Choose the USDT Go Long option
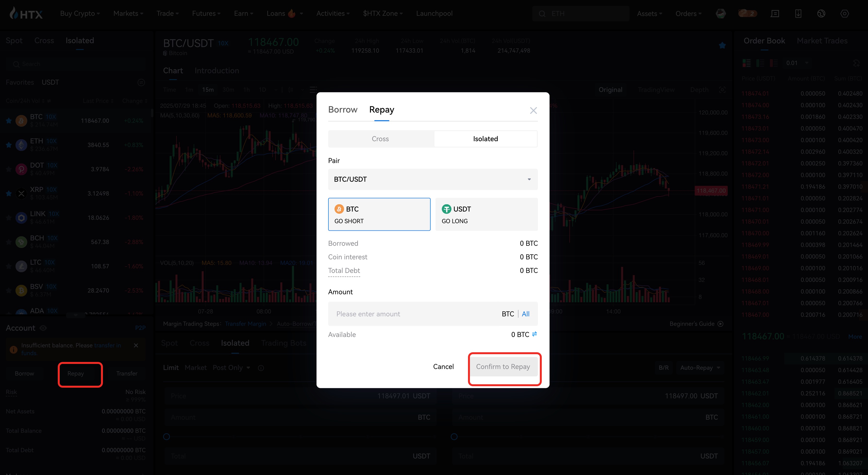 [x=486, y=214]
